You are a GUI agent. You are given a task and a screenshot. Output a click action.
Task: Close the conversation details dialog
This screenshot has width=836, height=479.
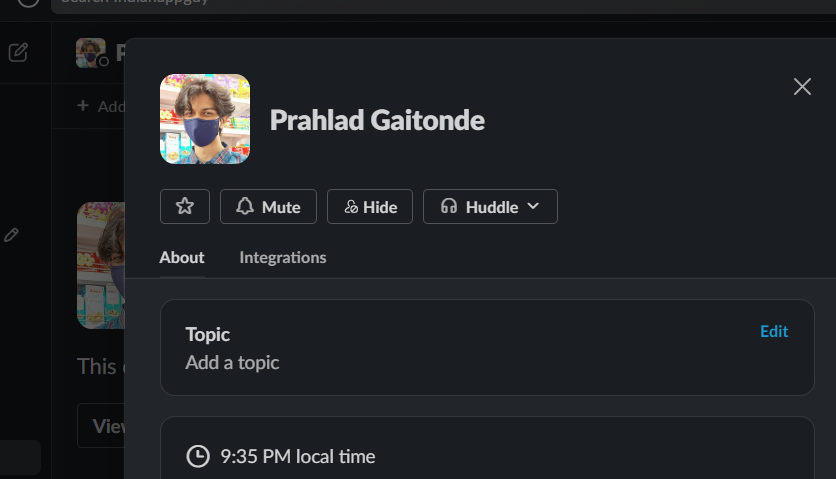(802, 87)
